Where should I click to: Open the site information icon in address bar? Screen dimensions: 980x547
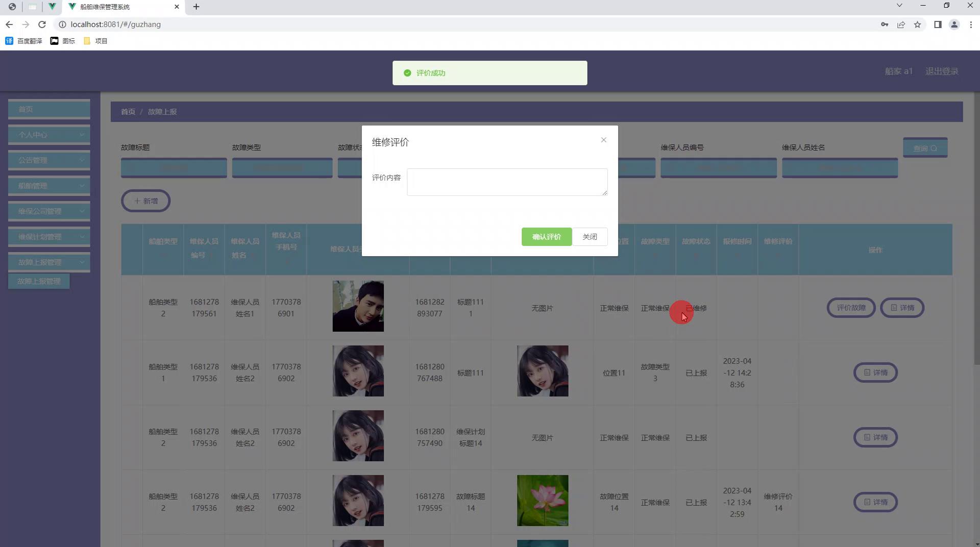(62, 24)
